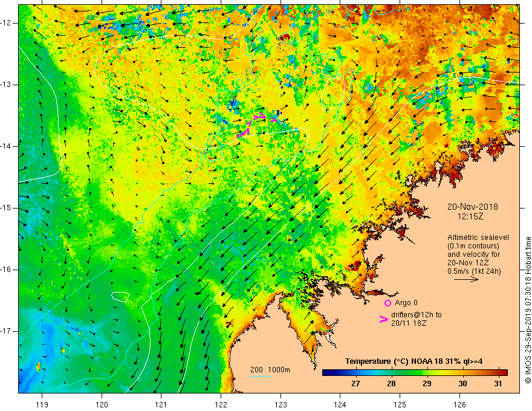
Task: Click the '28' color bar tick label
Action: click(391, 384)
